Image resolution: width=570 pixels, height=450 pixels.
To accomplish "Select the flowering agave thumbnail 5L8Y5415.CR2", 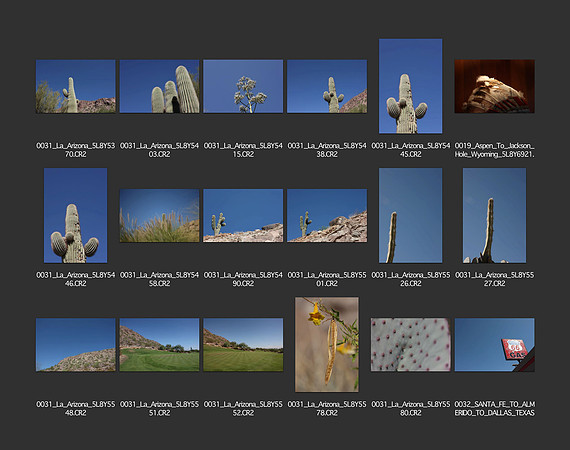I will pos(243,87).
